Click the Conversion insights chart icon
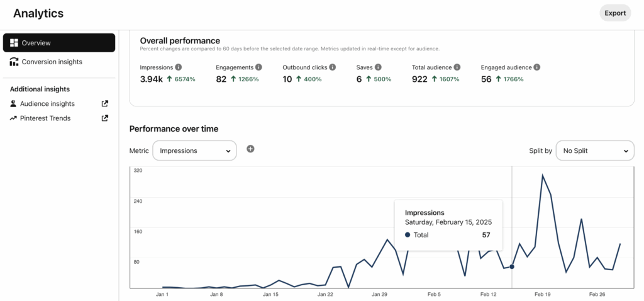The width and height of the screenshot is (644, 301). [14, 62]
